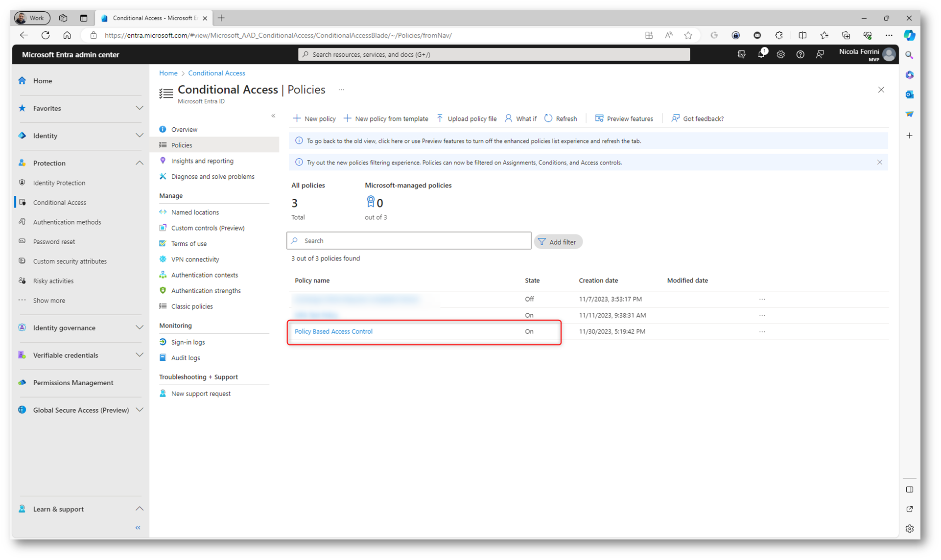
Task: Expand Global Secure Access (Preview)
Action: tap(140, 410)
